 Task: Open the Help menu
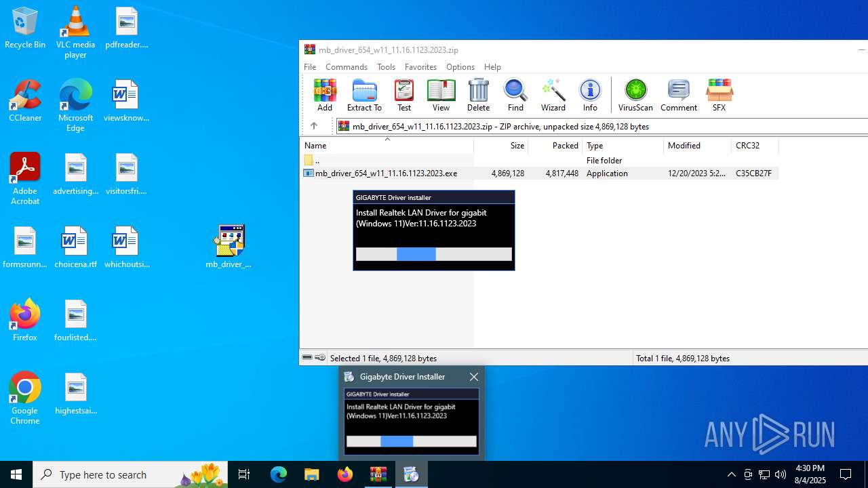point(492,67)
